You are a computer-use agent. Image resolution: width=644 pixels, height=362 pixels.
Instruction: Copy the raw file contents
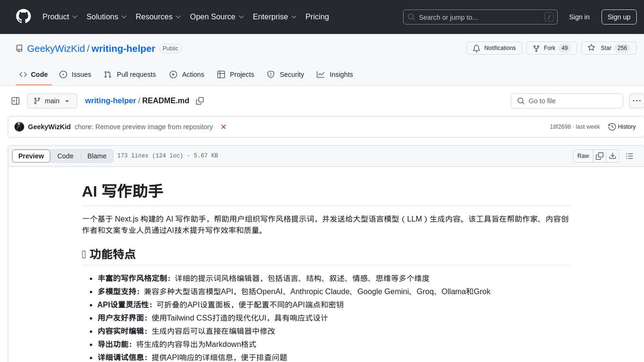(599, 156)
